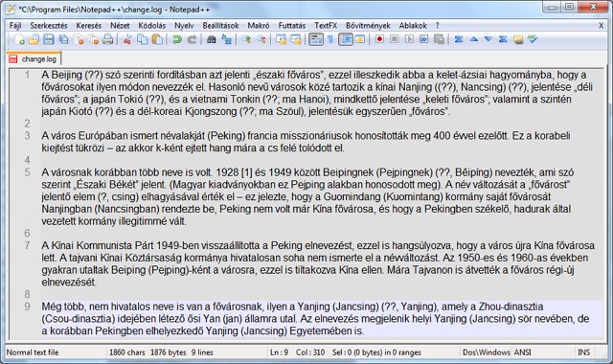This screenshot has width=613, height=364.
Task: Click the blue down-triangle toolbar icon
Action: click(488, 39)
